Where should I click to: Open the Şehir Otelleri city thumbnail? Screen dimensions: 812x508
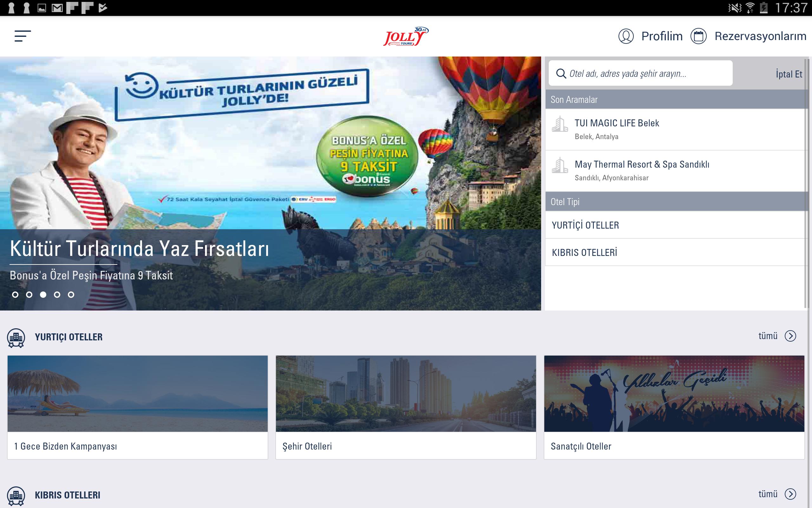click(x=406, y=394)
